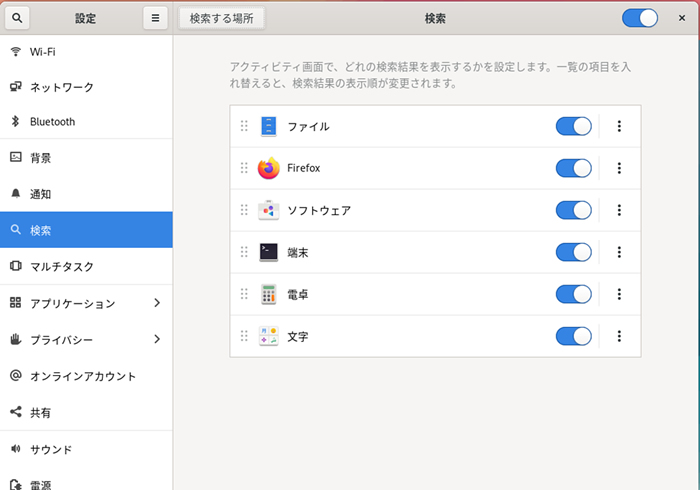
Task: Open the hamburger menu in Settings header
Action: (x=154, y=18)
